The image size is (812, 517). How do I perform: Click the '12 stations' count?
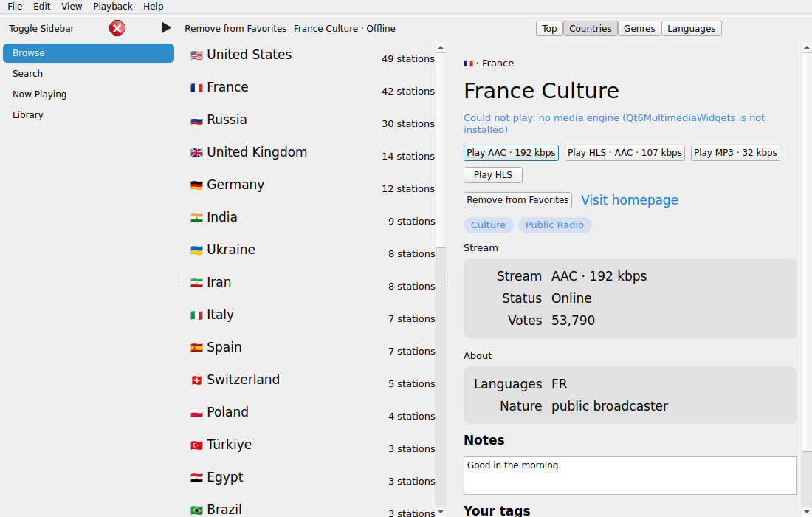pyautogui.click(x=408, y=188)
